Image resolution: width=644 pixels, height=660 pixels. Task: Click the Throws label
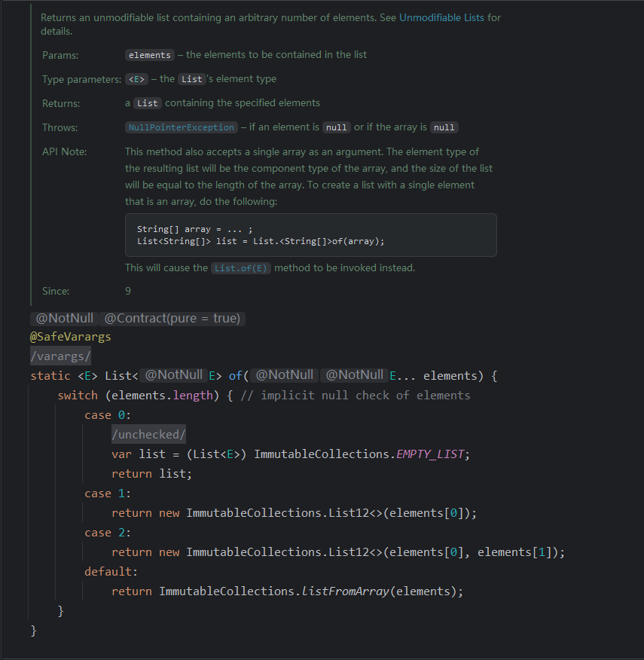click(x=60, y=127)
